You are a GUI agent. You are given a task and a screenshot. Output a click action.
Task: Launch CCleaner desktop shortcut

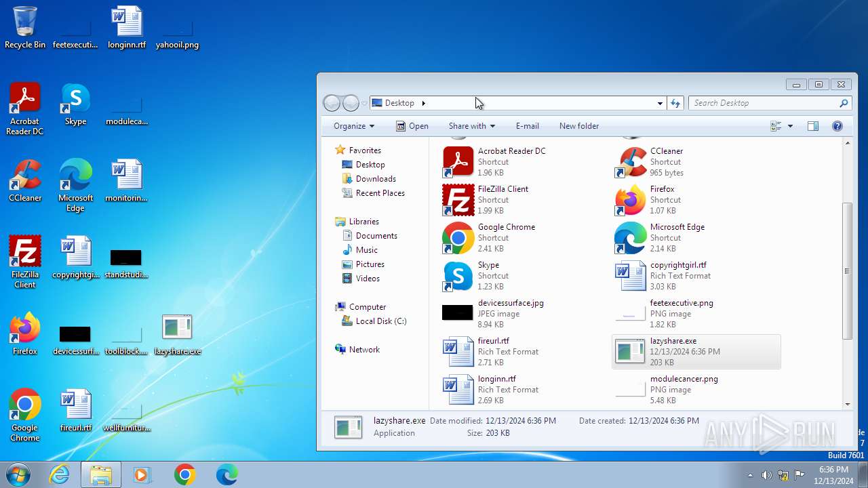pos(25,181)
